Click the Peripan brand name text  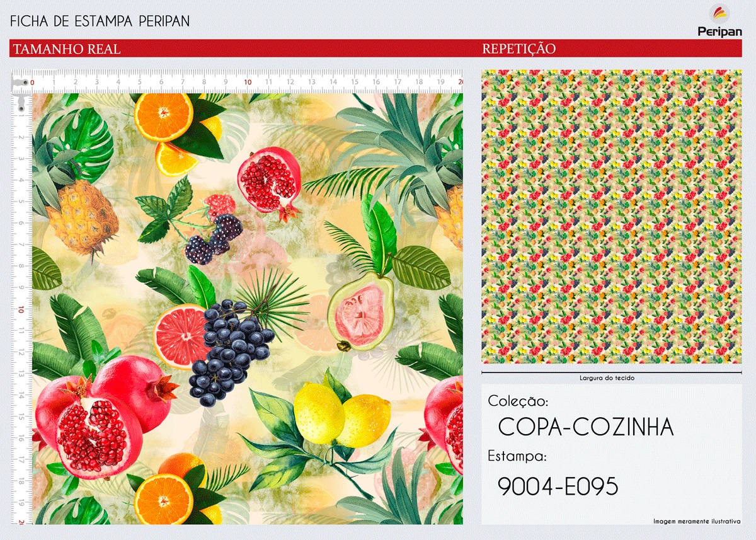tap(719, 32)
